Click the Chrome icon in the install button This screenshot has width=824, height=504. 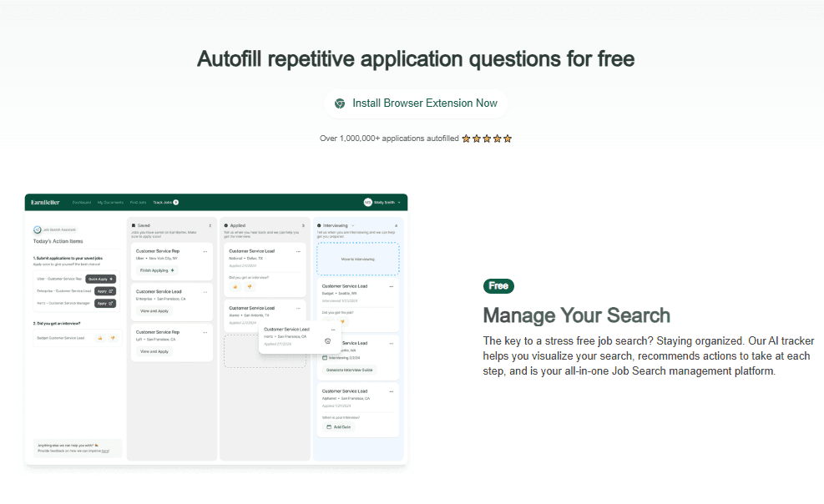pyautogui.click(x=340, y=103)
